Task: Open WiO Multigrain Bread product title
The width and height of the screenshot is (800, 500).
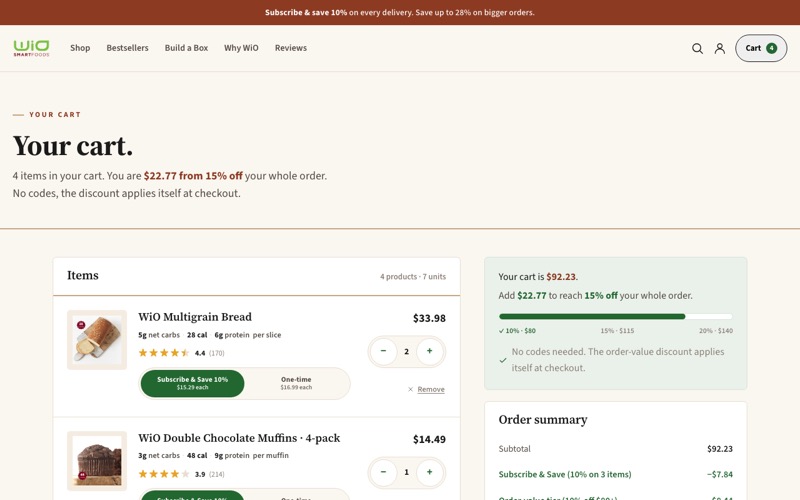Action: pos(195,317)
